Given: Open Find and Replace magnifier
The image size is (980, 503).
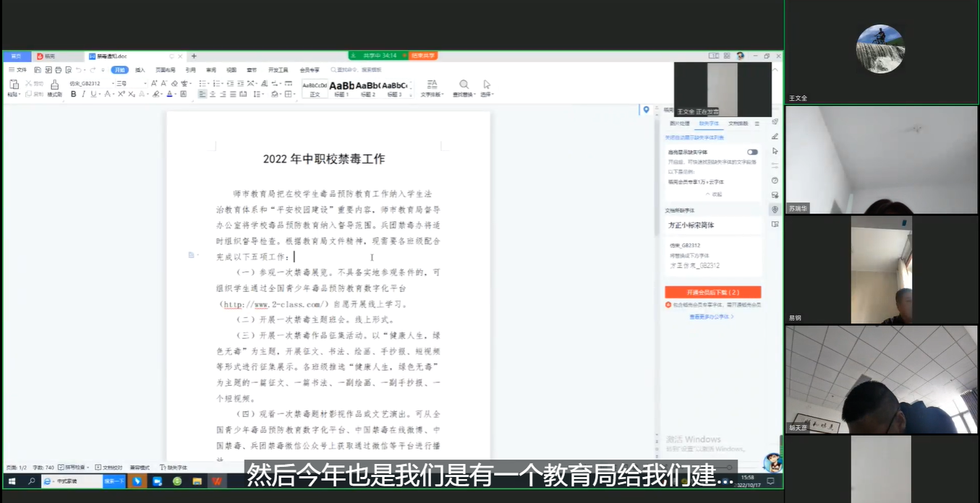Looking at the screenshot, I should [464, 85].
